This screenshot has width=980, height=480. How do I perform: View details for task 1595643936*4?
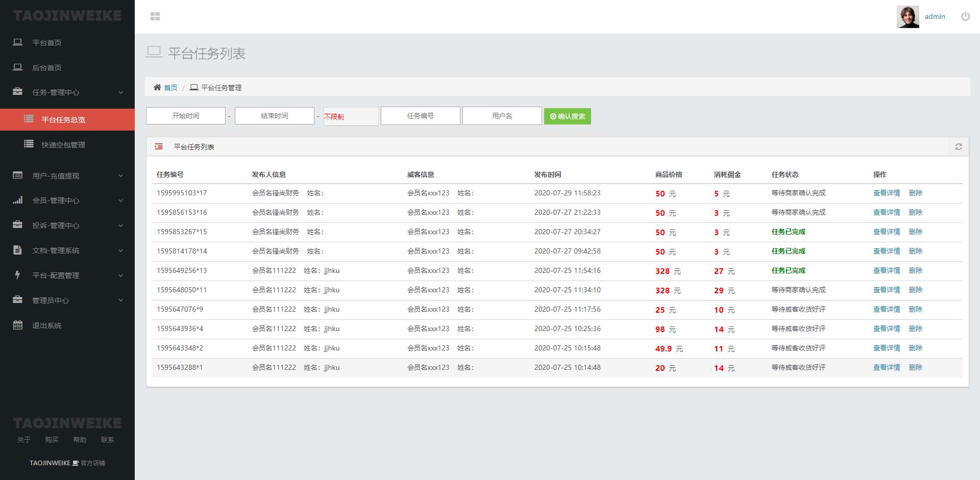887,329
